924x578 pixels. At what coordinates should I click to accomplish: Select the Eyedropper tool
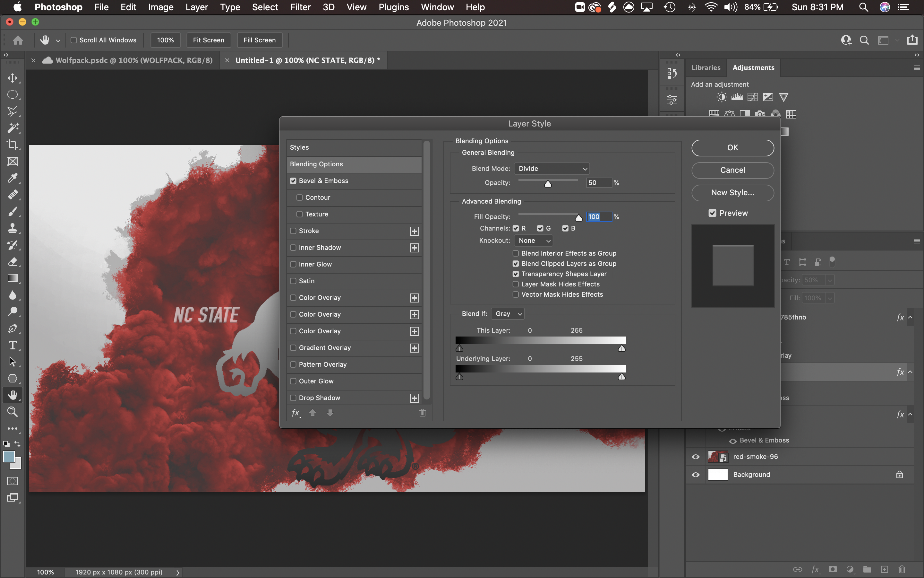[13, 178]
